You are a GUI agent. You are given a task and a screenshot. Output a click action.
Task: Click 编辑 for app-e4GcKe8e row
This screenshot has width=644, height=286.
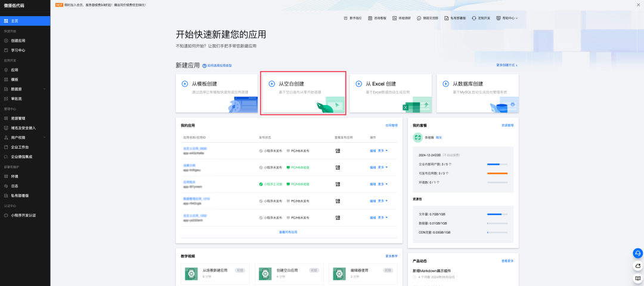pyautogui.click(x=373, y=150)
